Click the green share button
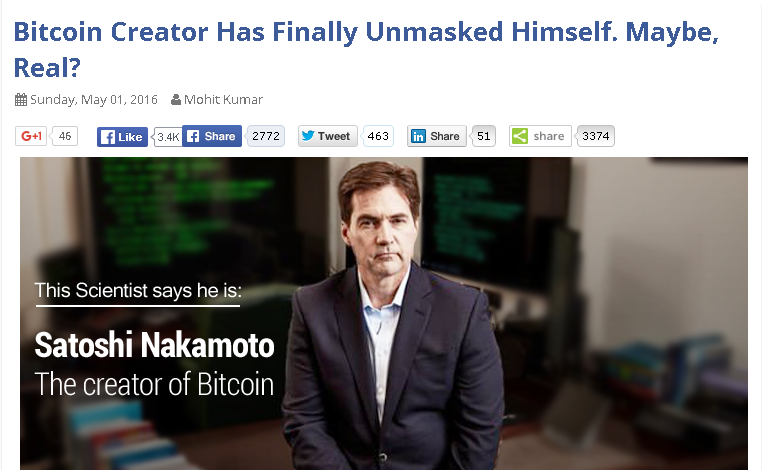The height and width of the screenshot is (470, 768). [540, 136]
